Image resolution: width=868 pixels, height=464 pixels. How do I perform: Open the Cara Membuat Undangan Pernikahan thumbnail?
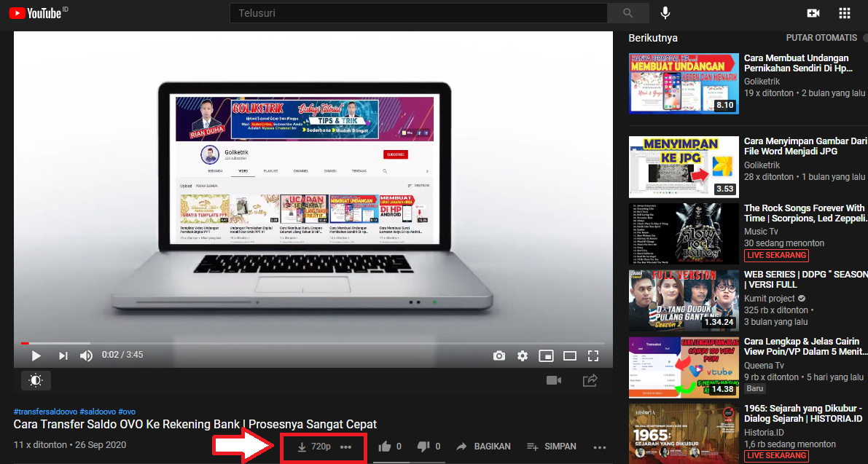click(x=683, y=82)
